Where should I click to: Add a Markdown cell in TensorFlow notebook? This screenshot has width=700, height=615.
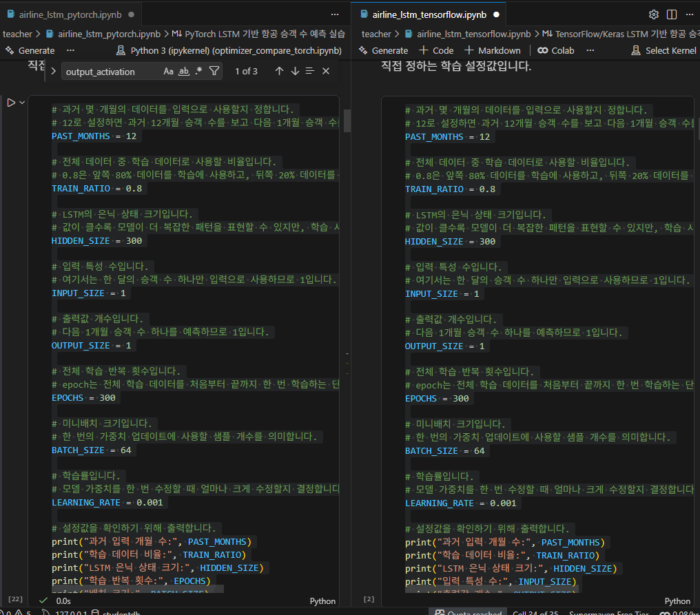pos(493,50)
